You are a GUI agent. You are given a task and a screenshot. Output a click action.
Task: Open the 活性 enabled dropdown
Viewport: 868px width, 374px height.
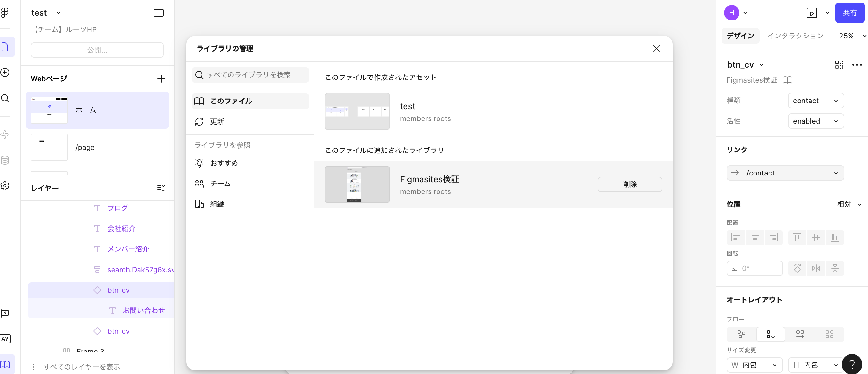coord(816,121)
